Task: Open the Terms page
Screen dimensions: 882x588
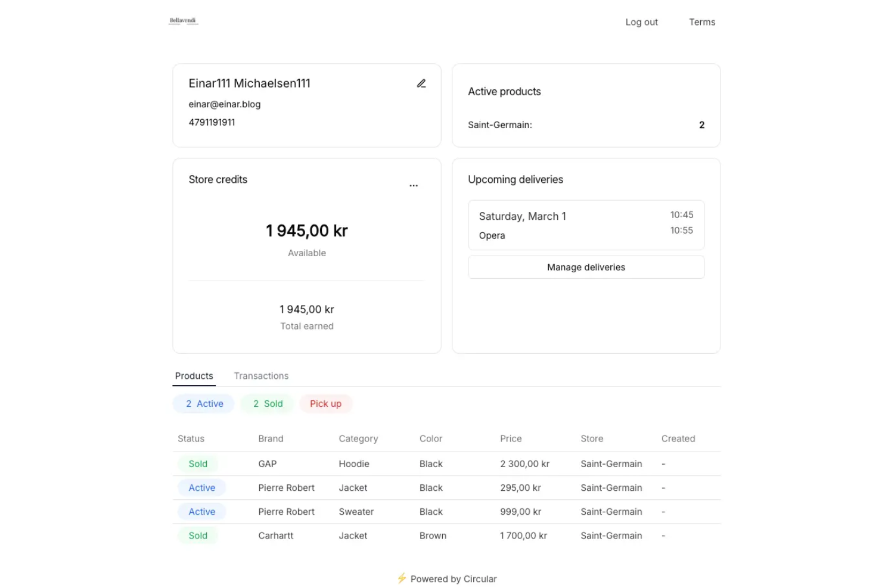Action: coord(701,22)
